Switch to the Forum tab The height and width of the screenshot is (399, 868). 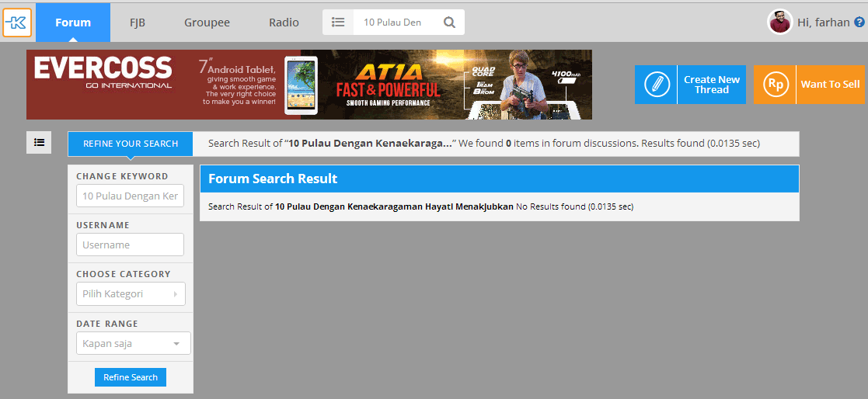pyautogui.click(x=73, y=23)
